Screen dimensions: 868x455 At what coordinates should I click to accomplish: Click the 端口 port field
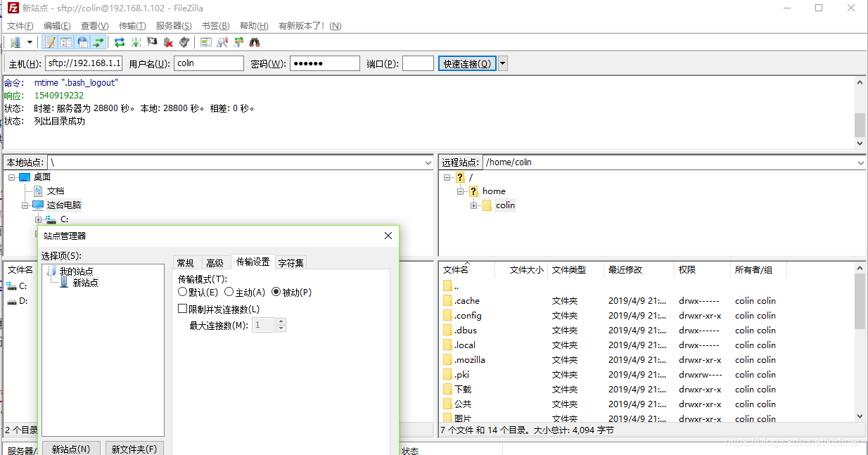pos(418,63)
